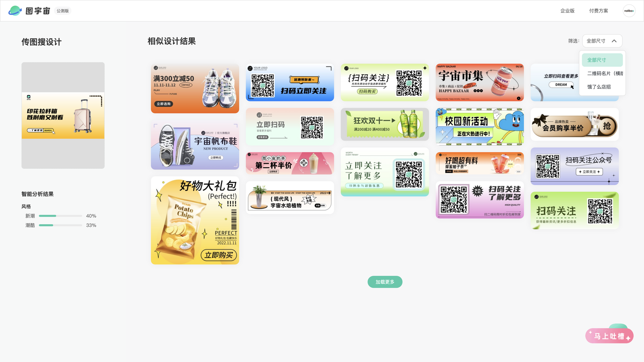Image resolution: width=644 pixels, height=362 pixels.
Task: Click the 相似设计结果 heading
Action: 172,41
